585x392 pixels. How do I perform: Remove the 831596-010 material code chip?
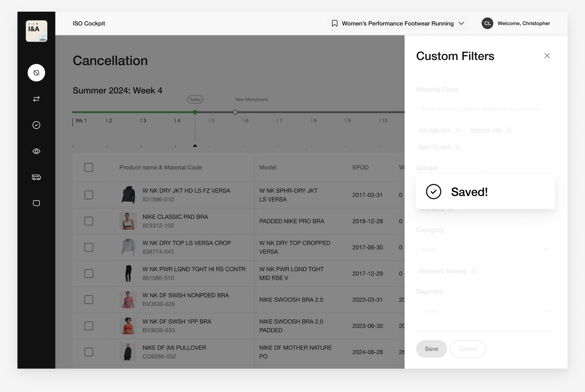coord(458,130)
